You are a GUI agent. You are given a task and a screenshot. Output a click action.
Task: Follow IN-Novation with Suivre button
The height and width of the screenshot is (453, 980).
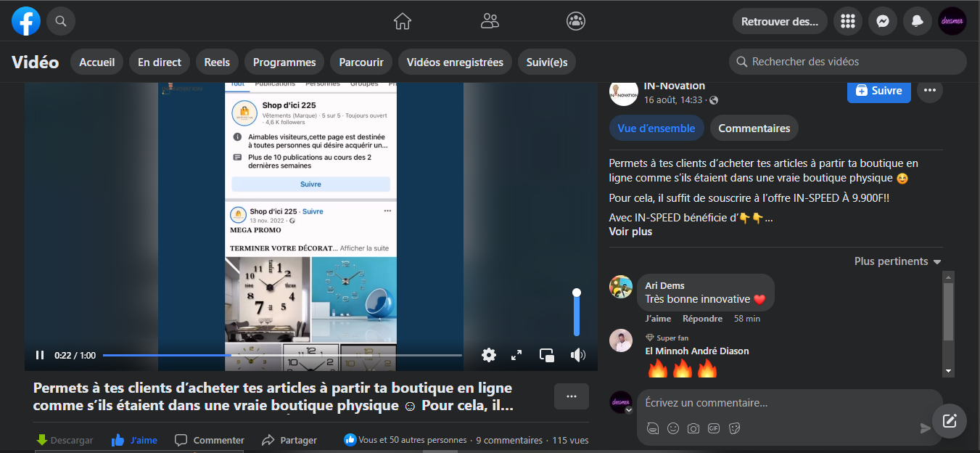878,91
